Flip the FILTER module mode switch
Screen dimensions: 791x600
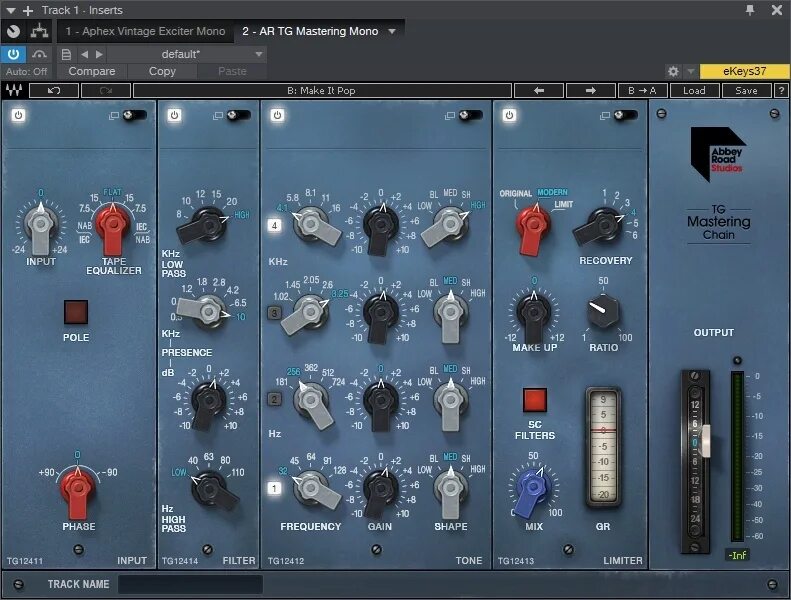click(x=238, y=116)
